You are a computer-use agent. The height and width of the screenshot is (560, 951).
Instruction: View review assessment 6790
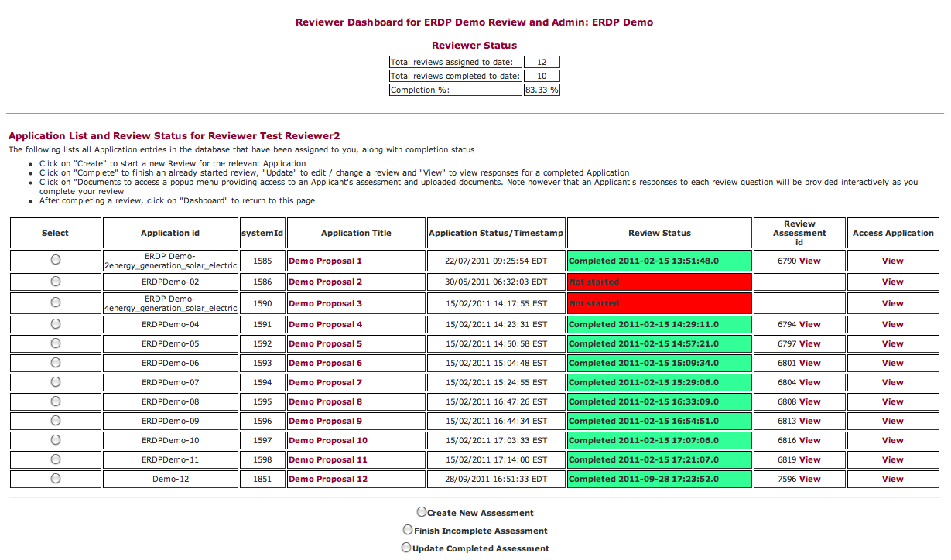coord(810,261)
